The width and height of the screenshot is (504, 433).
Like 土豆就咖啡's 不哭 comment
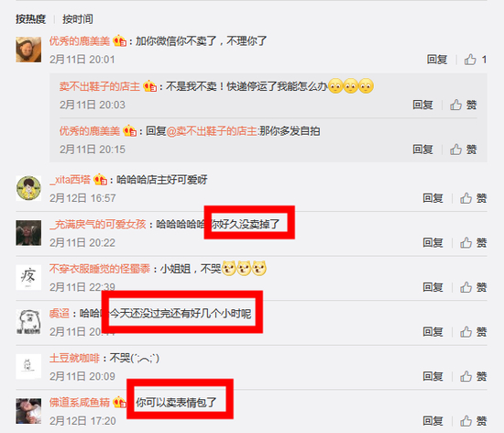click(x=473, y=376)
